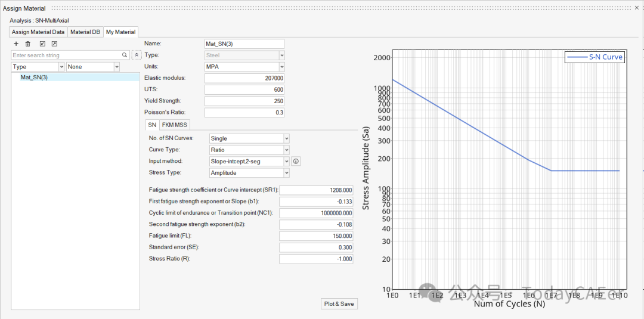
Task: Click the plus icon to add material
Action: click(16, 44)
